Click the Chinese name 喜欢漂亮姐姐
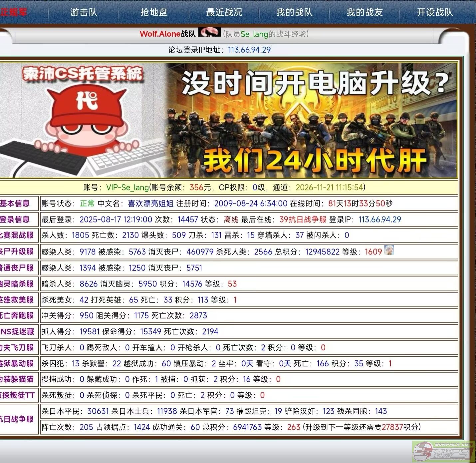The height and width of the screenshot is (463, 476). [x=150, y=204]
